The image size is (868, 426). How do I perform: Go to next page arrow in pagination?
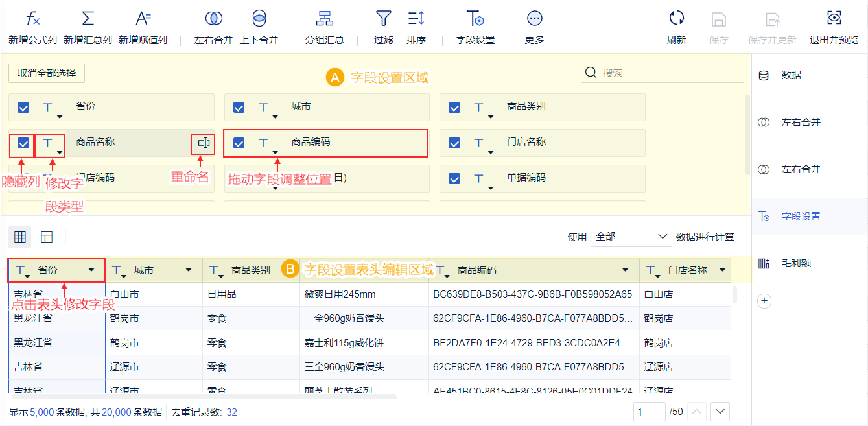(x=721, y=412)
